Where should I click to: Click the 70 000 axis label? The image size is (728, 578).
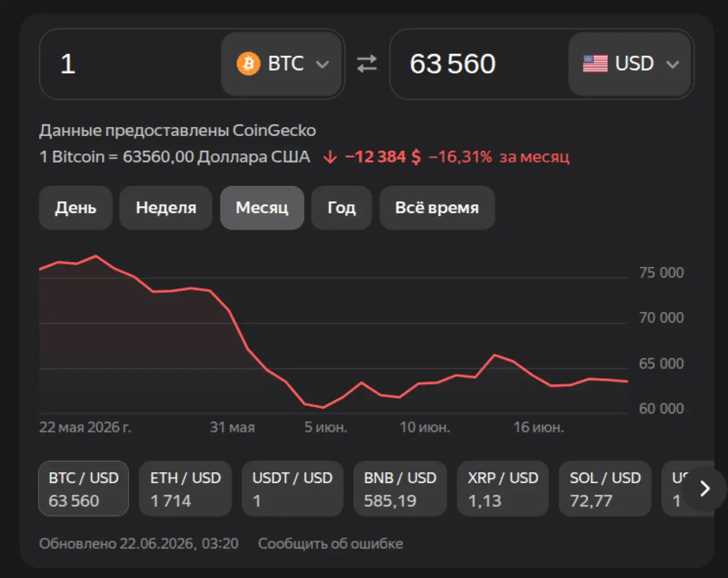tap(661, 318)
